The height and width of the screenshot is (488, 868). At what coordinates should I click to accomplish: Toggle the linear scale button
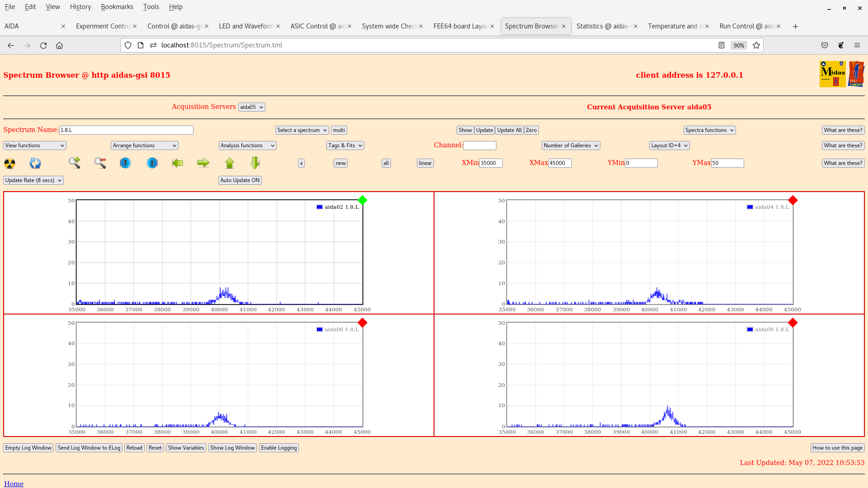[x=425, y=163]
